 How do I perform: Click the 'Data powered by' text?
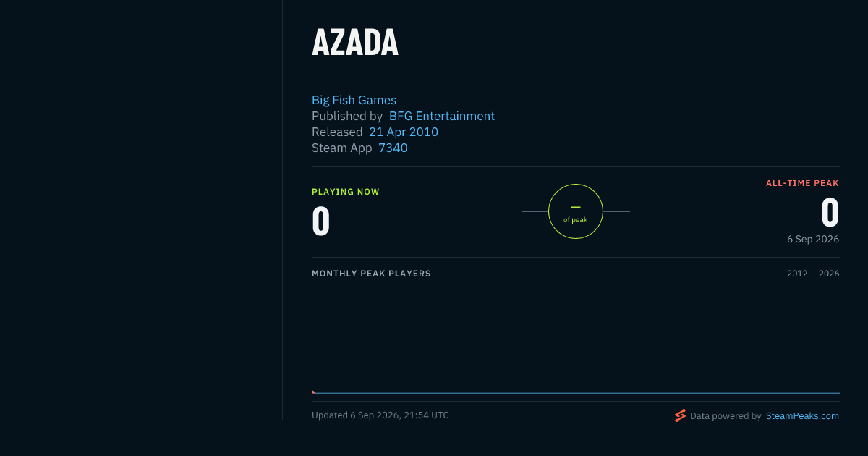726,416
